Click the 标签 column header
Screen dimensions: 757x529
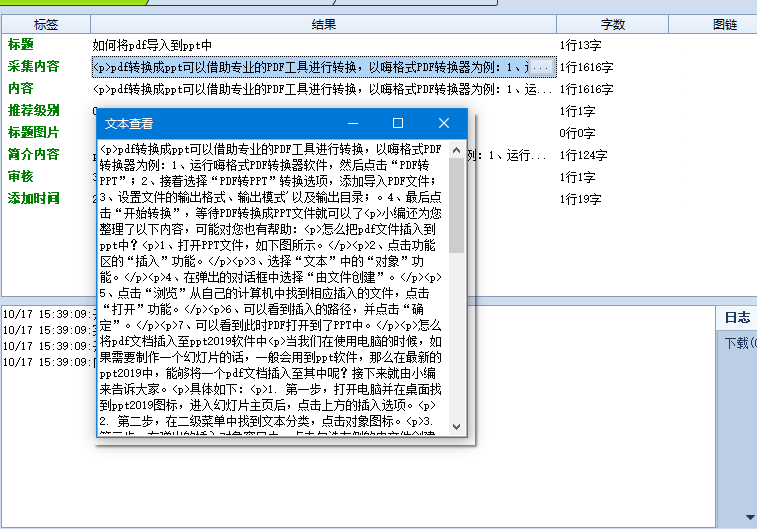[46, 24]
